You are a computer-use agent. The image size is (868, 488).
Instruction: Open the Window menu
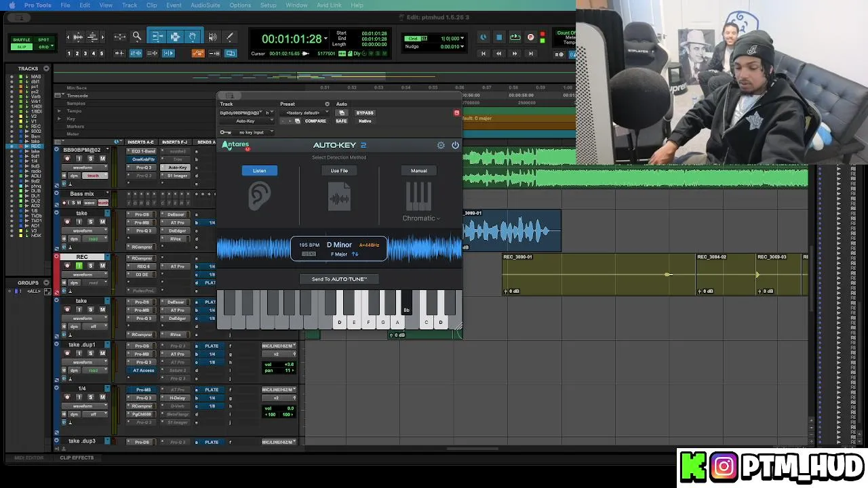pyautogui.click(x=296, y=5)
